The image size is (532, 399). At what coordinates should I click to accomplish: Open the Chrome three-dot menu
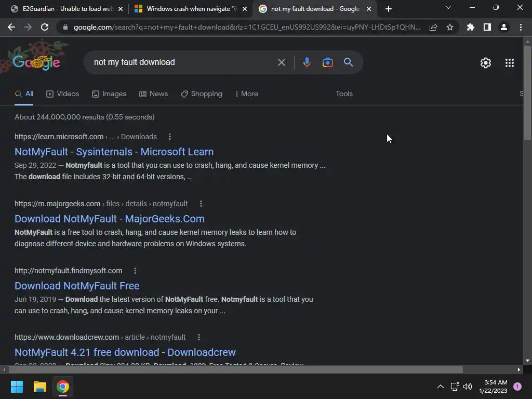[x=521, y=27]
